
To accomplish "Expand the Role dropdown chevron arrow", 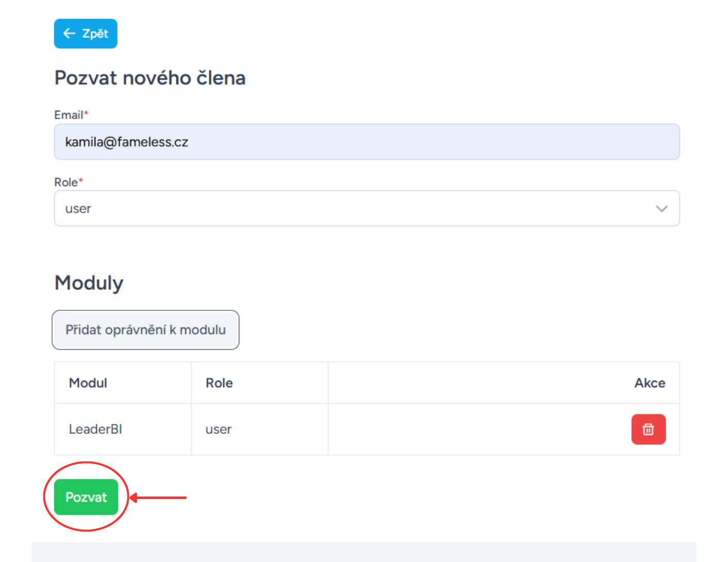I will 661,209.
